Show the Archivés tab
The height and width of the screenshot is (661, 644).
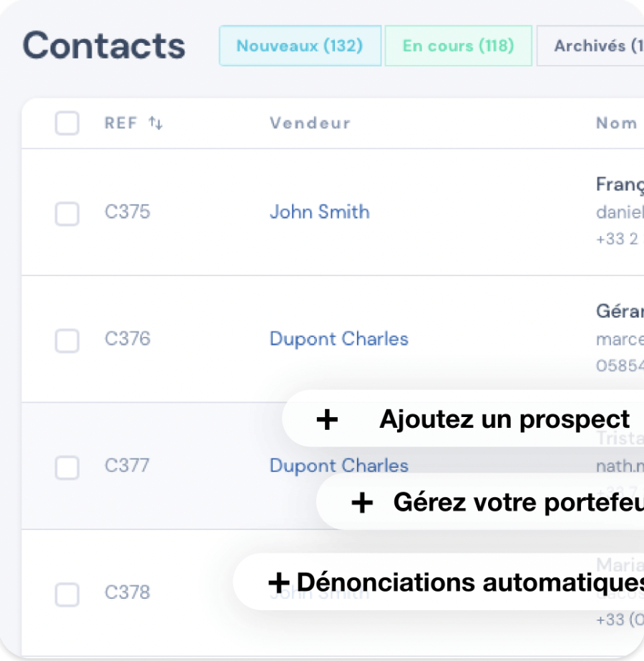point(594,46)
